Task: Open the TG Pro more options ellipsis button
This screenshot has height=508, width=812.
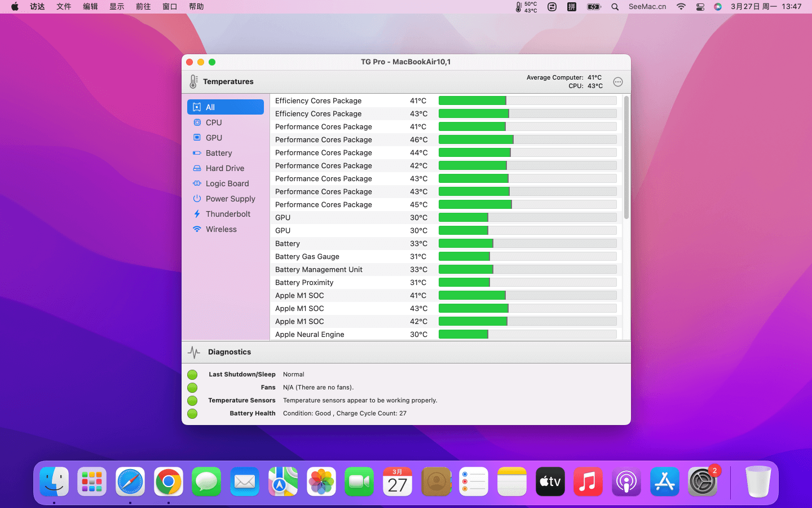Action: tap(618, 82)
